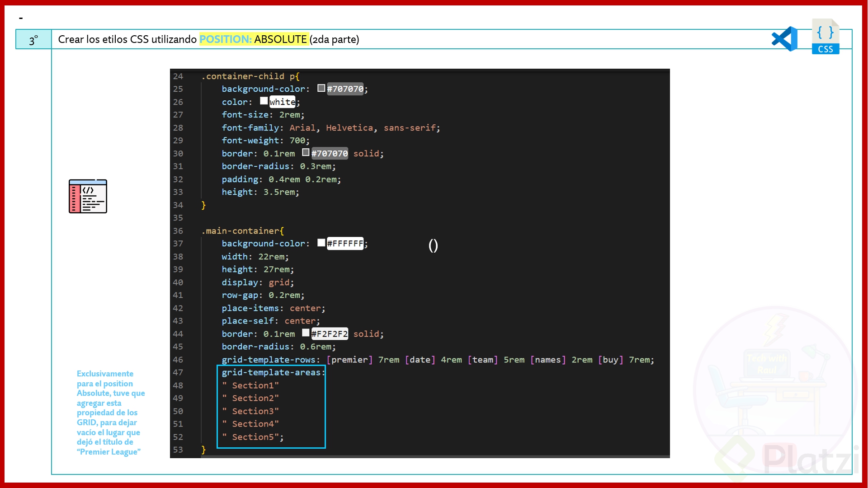Click the curly braces on the CSS badge

pyautogui.click(x=826, y=32)
